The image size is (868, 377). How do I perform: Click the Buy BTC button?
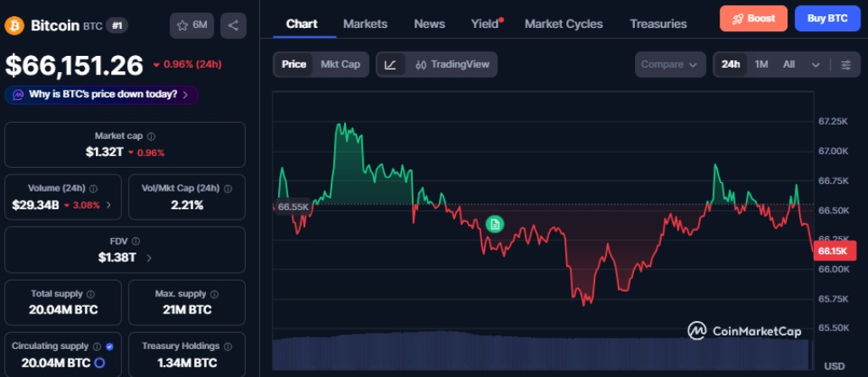827,19
